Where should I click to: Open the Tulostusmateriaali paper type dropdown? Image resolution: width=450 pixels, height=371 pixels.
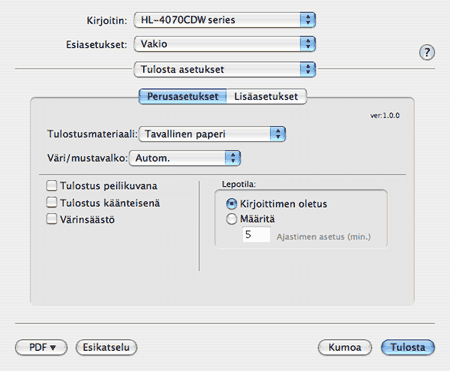[212, 134]
